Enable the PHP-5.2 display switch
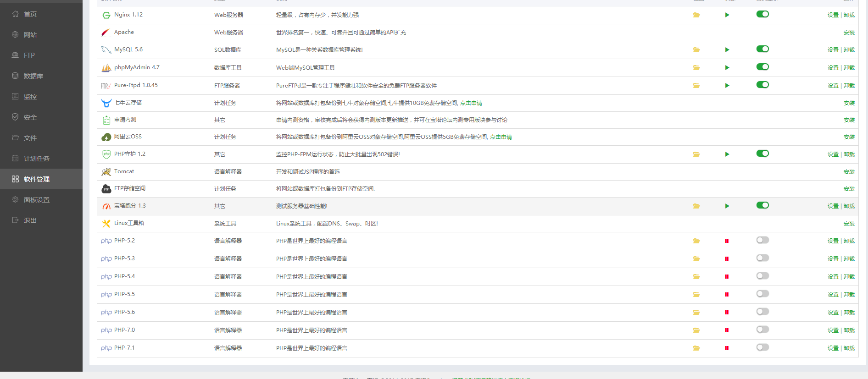 [x=762, y=240]
